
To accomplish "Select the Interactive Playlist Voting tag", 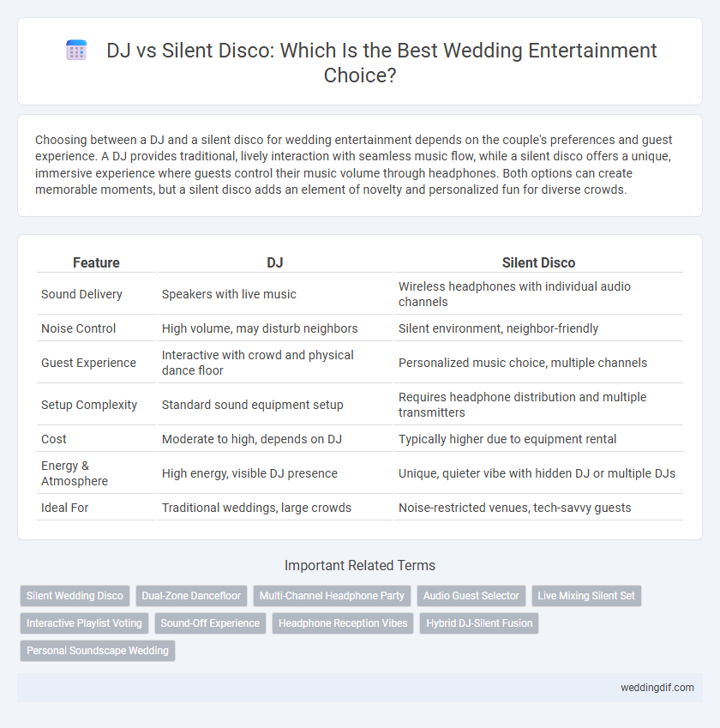I will click(84, 623).
